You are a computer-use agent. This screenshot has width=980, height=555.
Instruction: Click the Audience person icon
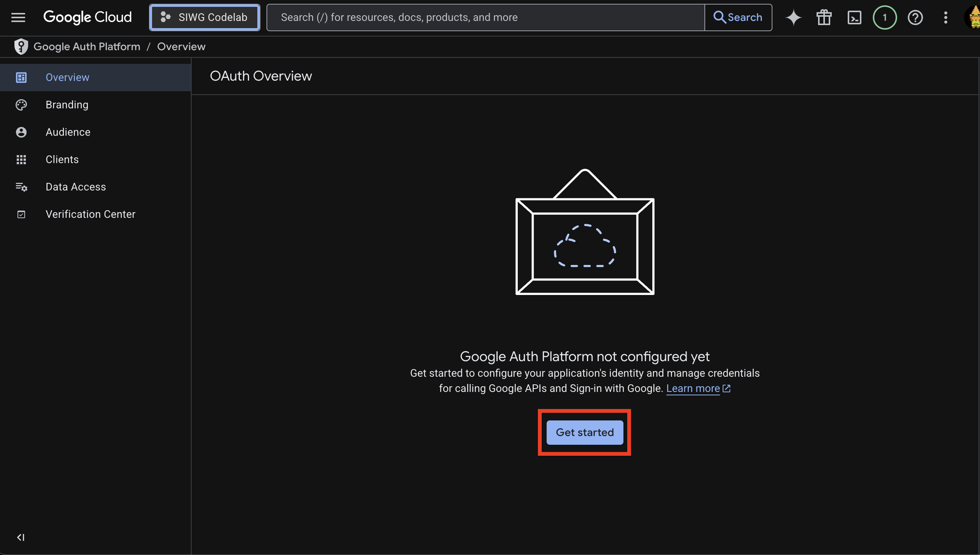click(x=21, y=132)
